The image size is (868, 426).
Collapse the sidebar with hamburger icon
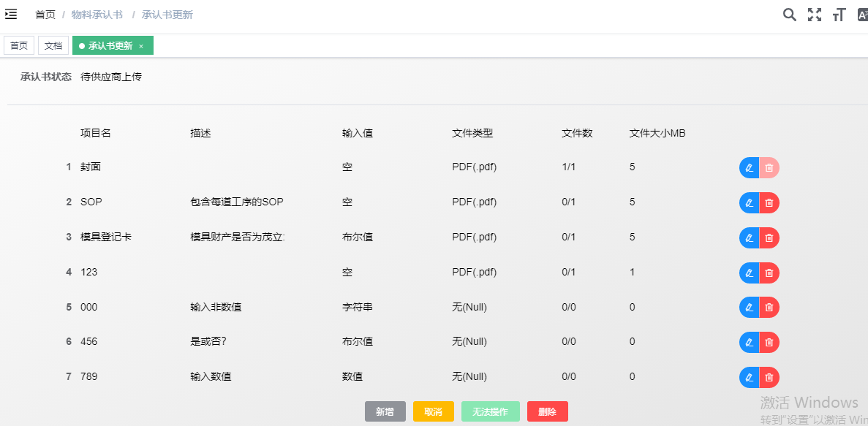pos(11,15)
